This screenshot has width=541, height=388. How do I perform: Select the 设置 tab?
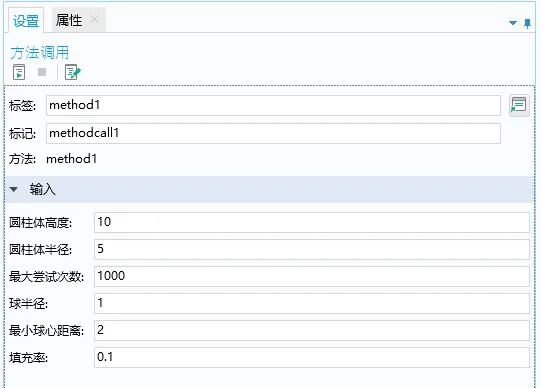point(26,21)
